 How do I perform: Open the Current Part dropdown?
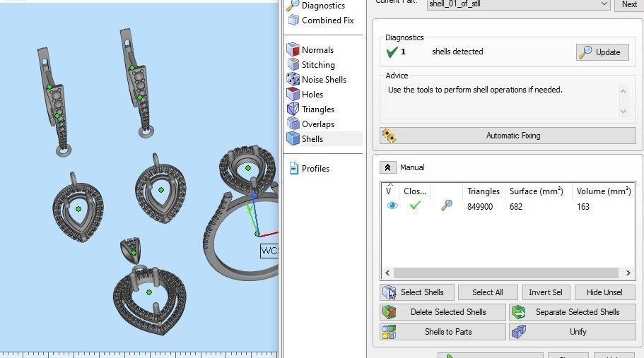pos(518,4)
